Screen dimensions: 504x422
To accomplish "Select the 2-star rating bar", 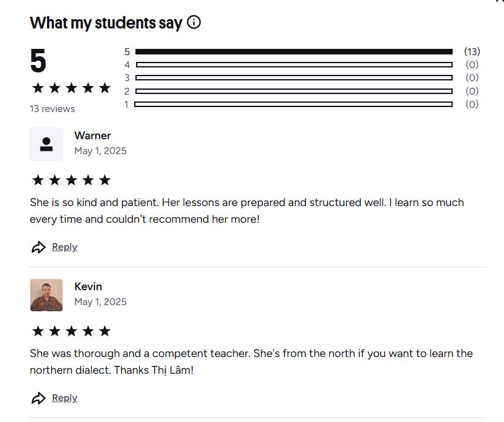I will 294,91.
